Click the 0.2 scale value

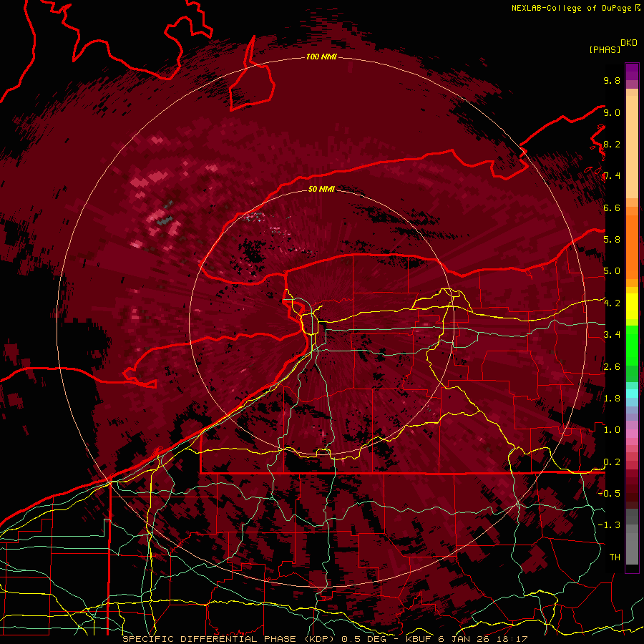(612, 462)
